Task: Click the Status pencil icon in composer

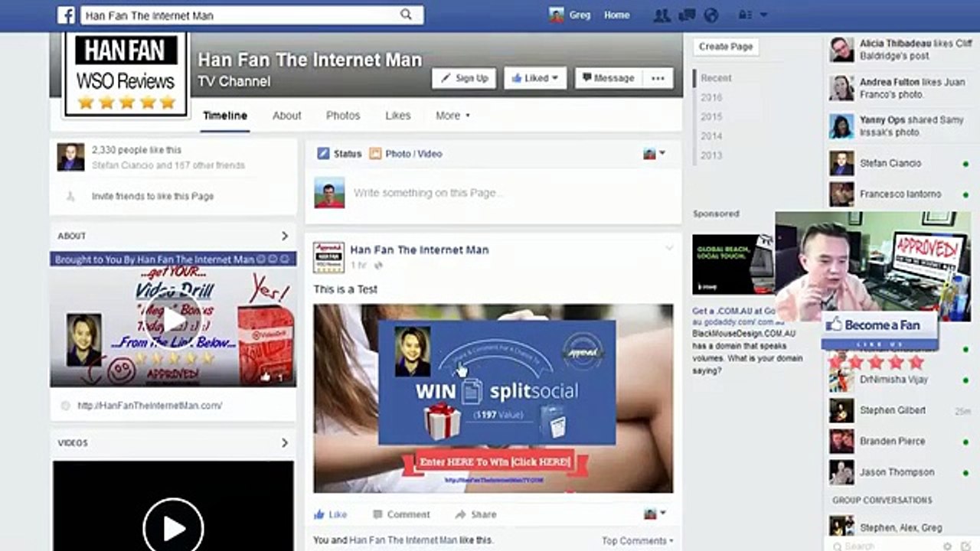Action: (x=323, y=154)
